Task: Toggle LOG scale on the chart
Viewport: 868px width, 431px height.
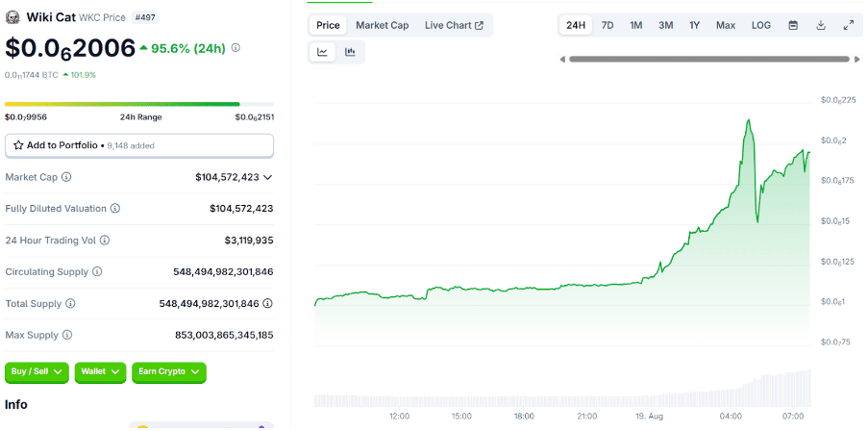Action: [760, 25]
